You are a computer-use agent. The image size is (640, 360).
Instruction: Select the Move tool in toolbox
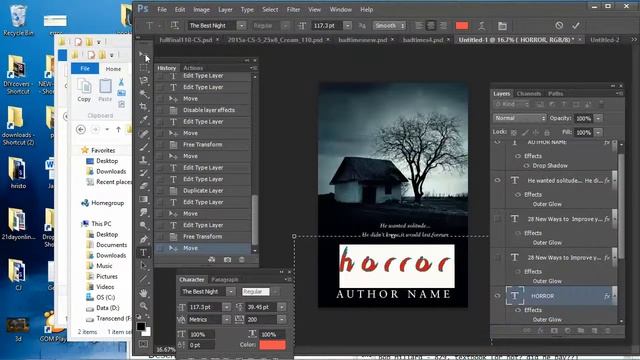click(x=143, y=54)
